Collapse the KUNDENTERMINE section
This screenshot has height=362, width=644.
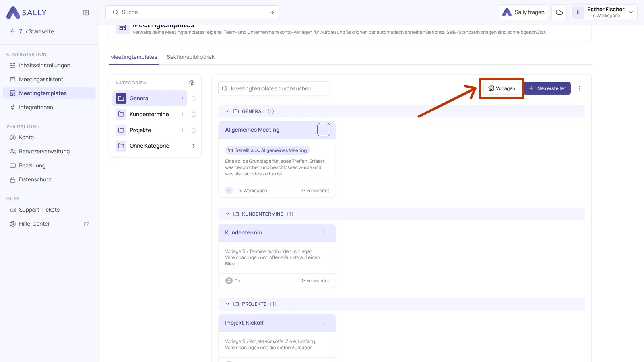coord(227,214)
